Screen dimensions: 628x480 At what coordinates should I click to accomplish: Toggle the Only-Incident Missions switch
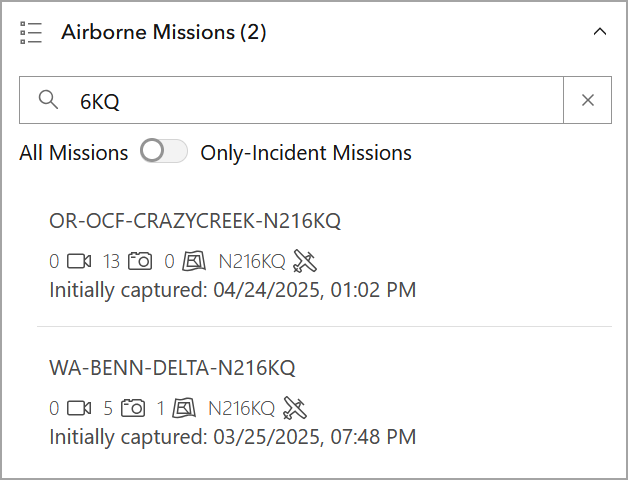tap(164, 153)
